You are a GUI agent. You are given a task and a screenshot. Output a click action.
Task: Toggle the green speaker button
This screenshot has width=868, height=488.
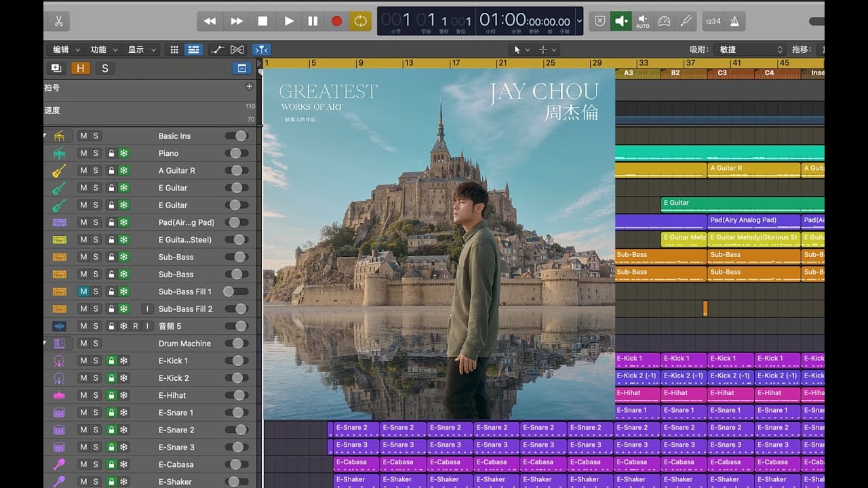(x=620, y=21)
